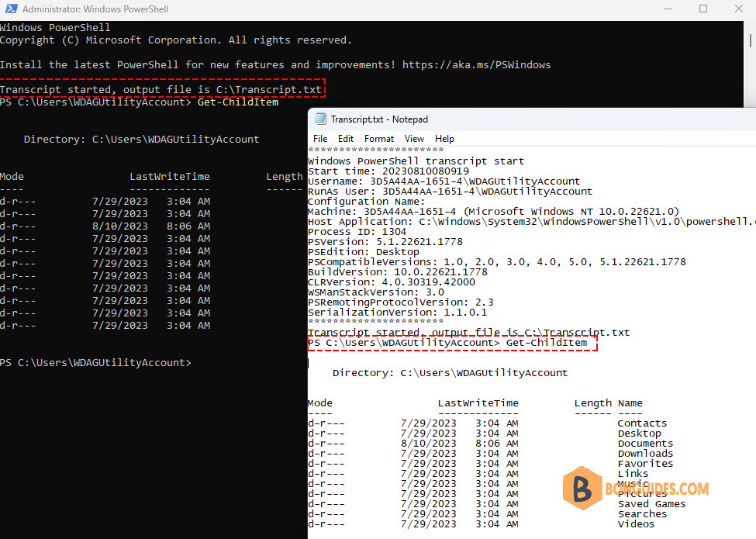
Task: Click the 8/10/2023 date in PowerShell
Action: (120, 226)
